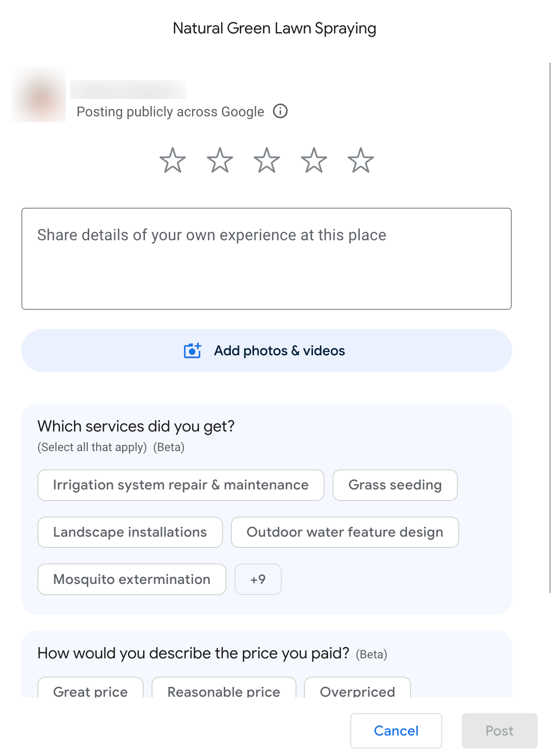The height and width of the screenshot is (756, 551).
Task: Focus the share your experience text box
Action: pyautogui.click(x=267, y=259)
